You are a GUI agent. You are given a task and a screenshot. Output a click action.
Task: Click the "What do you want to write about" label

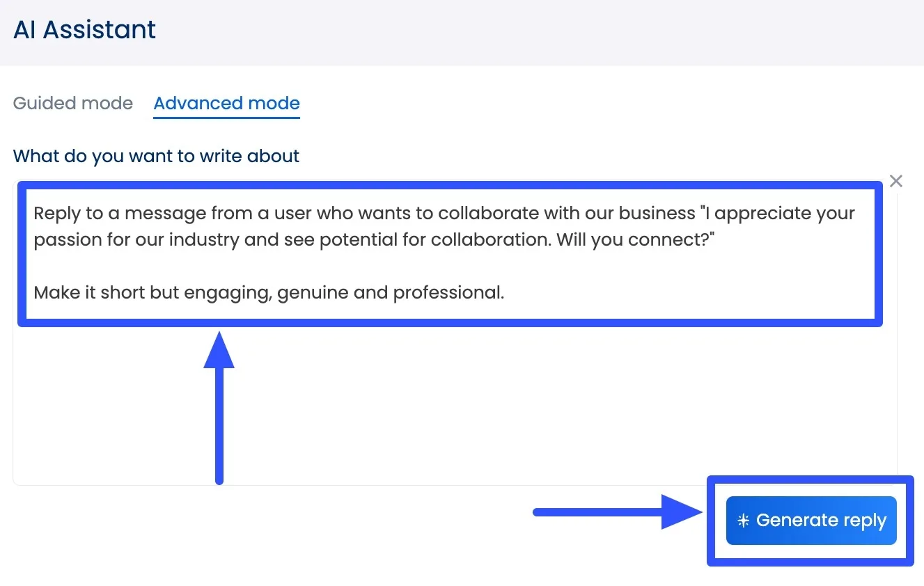(x=156, y=156)
